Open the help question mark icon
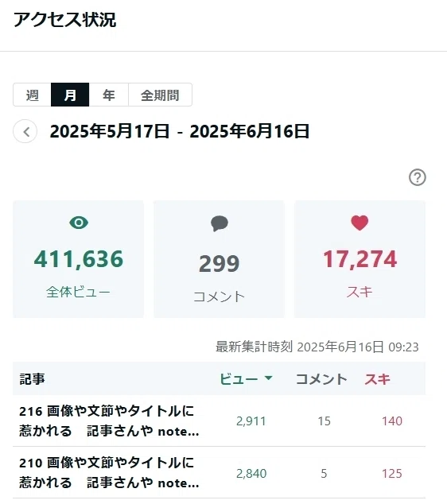The width and height of the screenshot is (447, 504). 418,177
